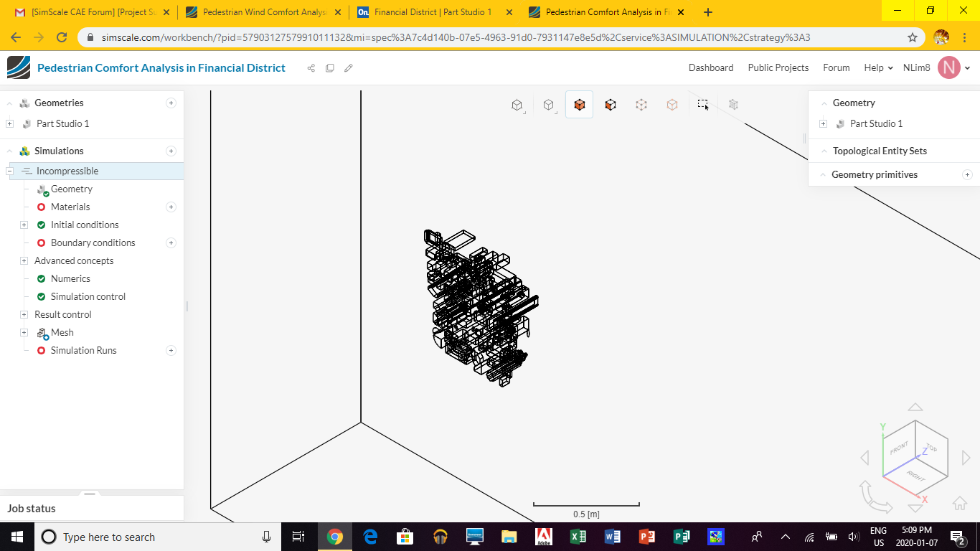The width and height of the screenshot is (980, 551).
Task: Add a boundary condition with the plus icon
Action: 171,242
